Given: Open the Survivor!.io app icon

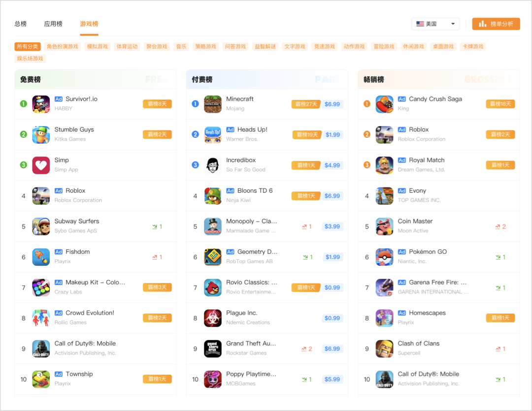Looking at the screenshot, I should click(41, 104).
